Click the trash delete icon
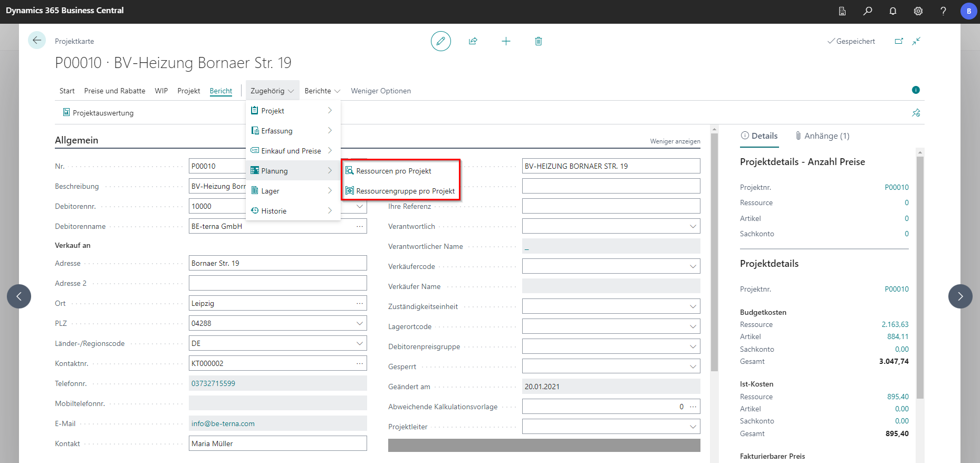The height and width of the screenshot is (463, 980). [x=538, y=41]
